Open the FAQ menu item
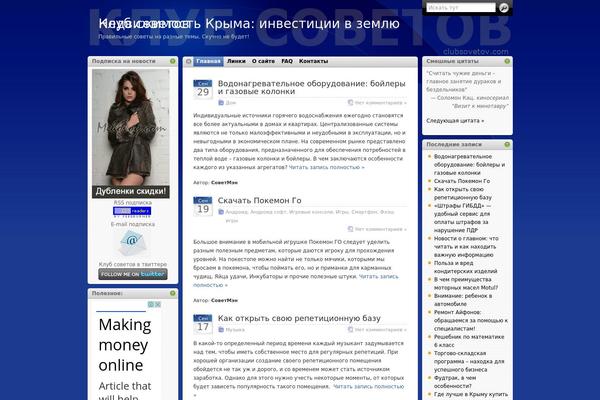600x400 pixels. (287, 61)
